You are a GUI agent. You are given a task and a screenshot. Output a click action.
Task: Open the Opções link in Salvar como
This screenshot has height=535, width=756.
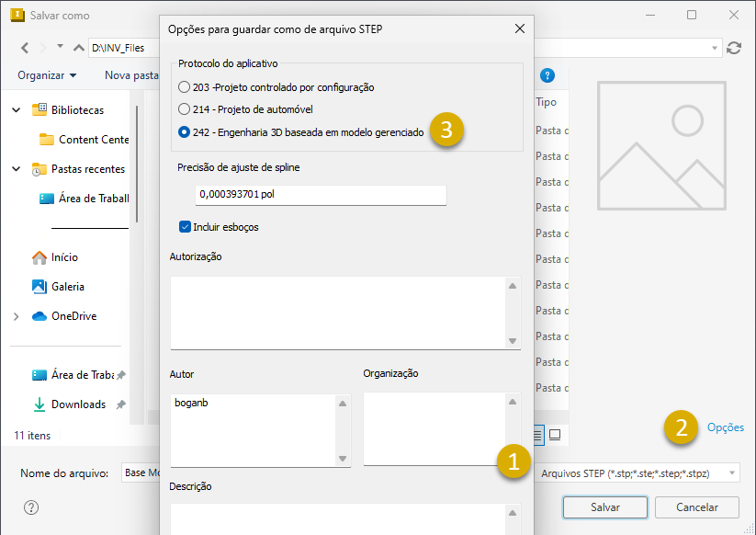click(725, 427)
